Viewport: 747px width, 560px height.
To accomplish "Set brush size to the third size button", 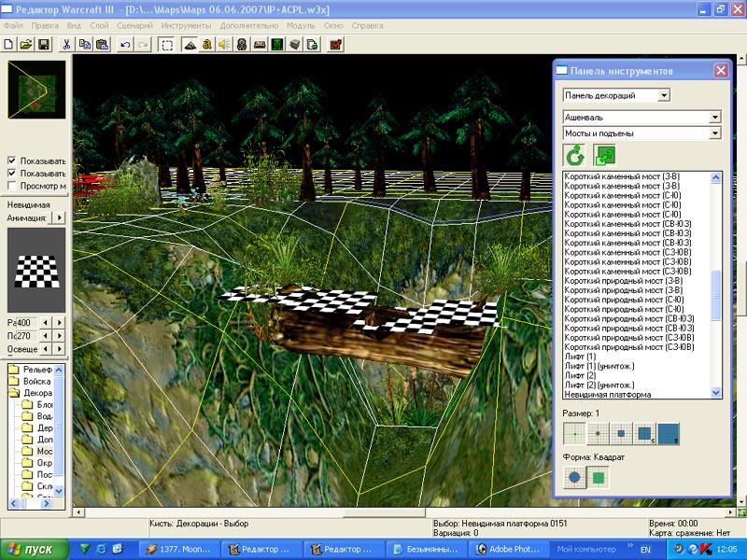I will tap(621, 434).
